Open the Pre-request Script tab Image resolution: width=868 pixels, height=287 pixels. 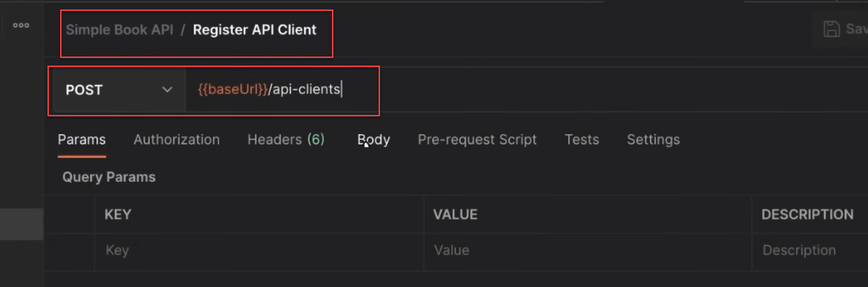click(x=476, y=139)
